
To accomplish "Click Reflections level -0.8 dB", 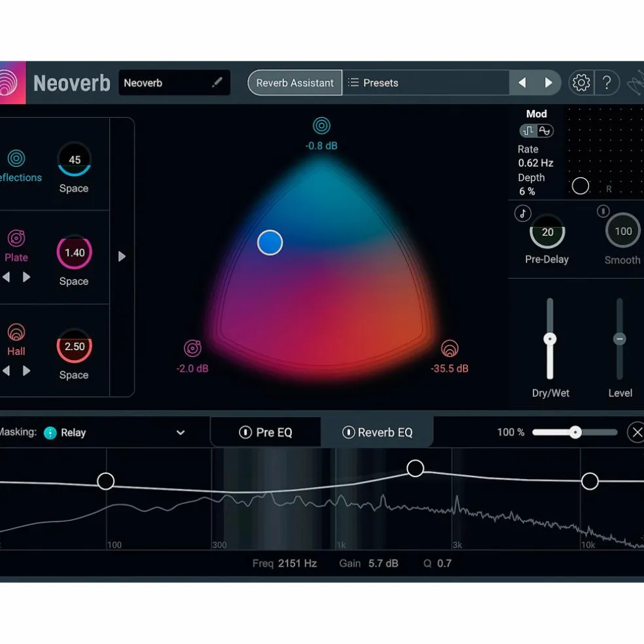I will [321, 146].
